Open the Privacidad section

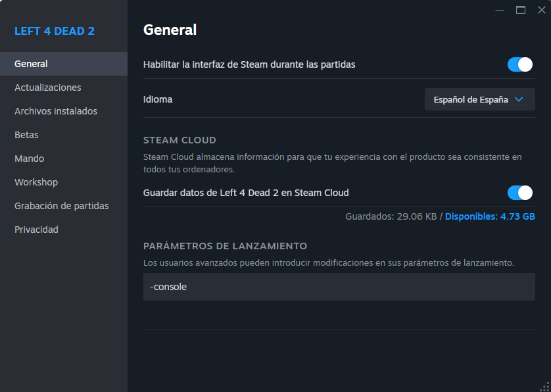point(36,230)
